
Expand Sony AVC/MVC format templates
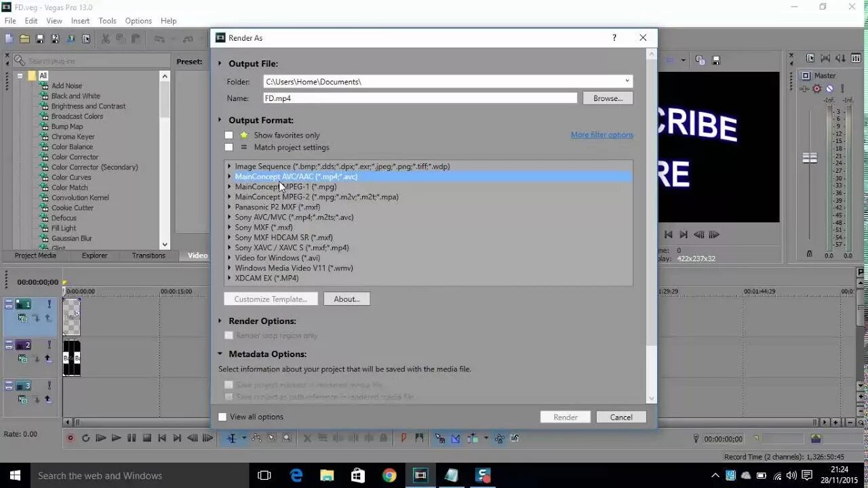(x=229, y=218)
